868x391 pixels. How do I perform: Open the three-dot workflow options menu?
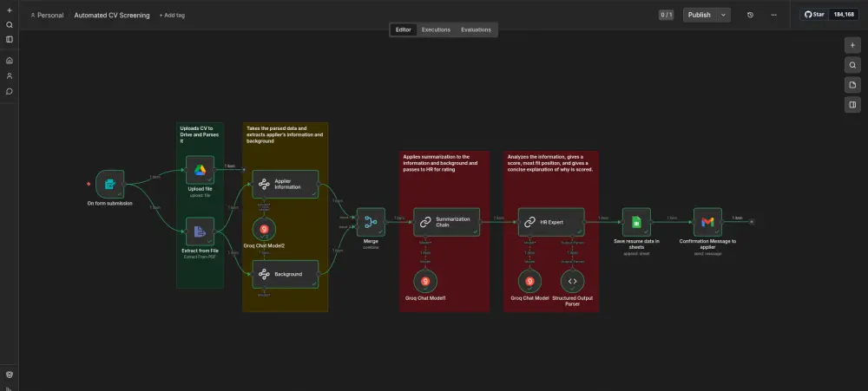(x=773, y=15)
